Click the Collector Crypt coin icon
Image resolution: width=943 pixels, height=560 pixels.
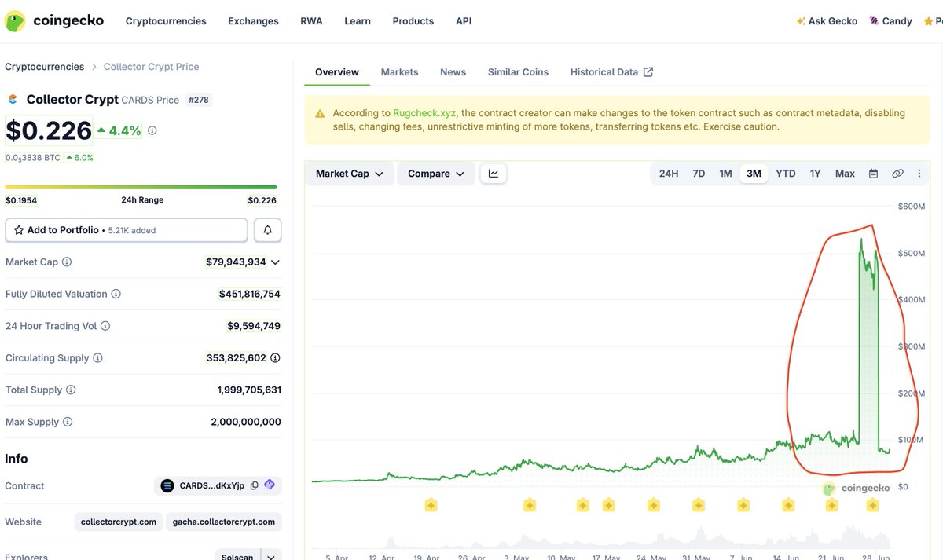[13, 100]
